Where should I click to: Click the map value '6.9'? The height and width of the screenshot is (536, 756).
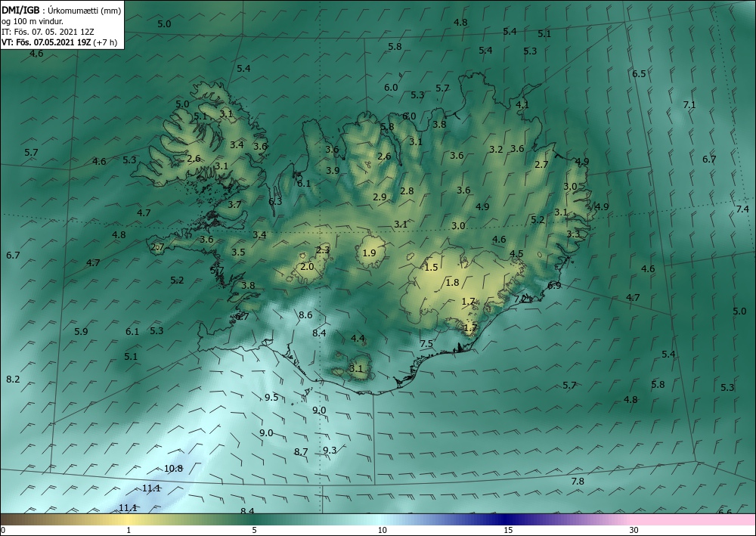tap(554, 285)
